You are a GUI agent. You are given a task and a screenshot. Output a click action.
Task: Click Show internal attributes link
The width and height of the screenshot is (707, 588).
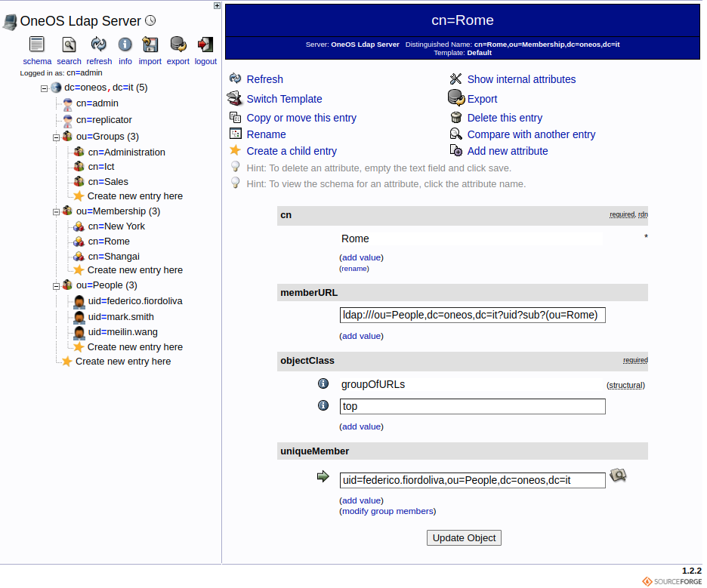(x=521, y=79)
